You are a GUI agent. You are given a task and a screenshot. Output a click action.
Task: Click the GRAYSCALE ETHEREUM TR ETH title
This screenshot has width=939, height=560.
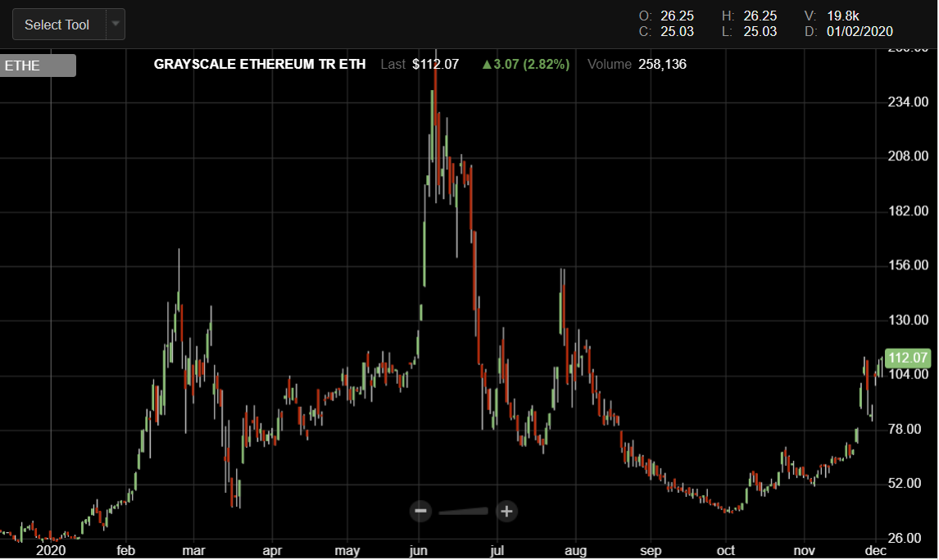(260, 64)
